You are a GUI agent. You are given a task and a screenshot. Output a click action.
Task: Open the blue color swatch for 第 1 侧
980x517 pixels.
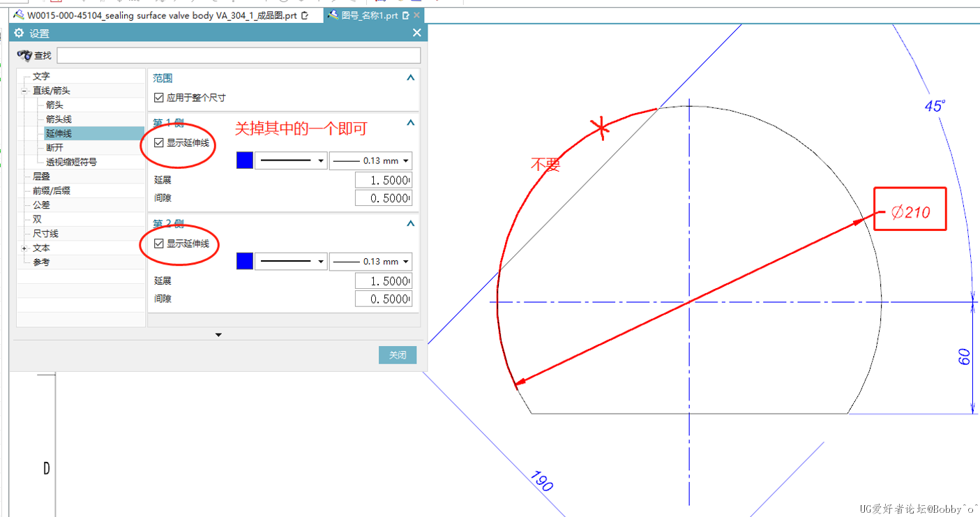click(245, 160)
